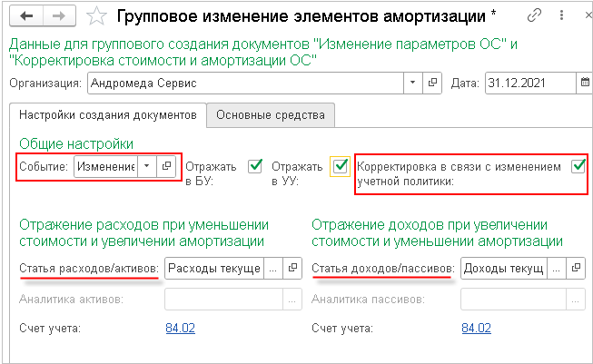Copy link with the chain icon
The image size is (593, 364).
(534, 15)
